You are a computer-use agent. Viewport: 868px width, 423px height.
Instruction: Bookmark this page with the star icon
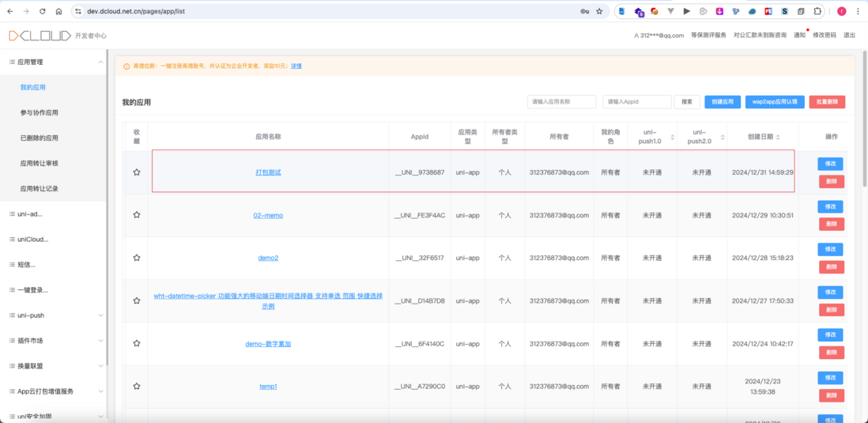click(599, 11)
